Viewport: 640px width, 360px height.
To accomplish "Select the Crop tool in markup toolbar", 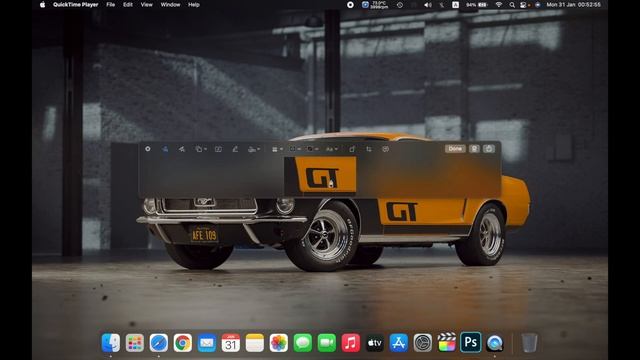I will pyautogui.click(x=369, y=149).
